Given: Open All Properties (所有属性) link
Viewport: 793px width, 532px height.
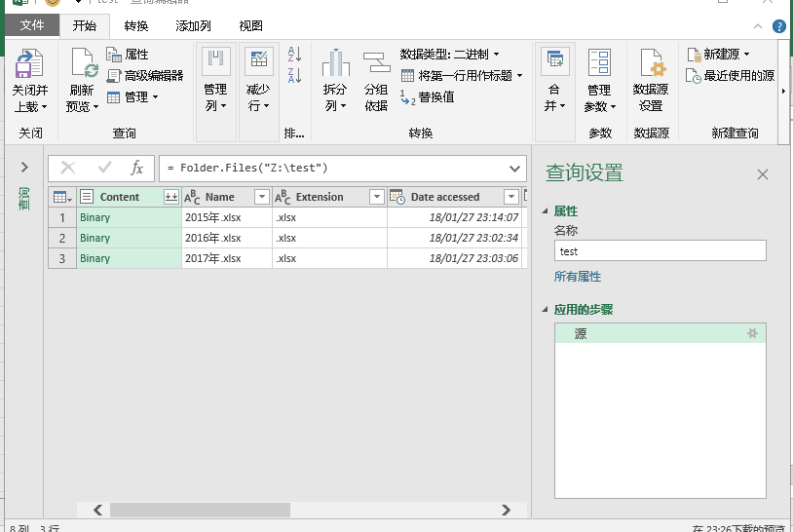Looking at the screenshot, I should (x=578, y=277).
